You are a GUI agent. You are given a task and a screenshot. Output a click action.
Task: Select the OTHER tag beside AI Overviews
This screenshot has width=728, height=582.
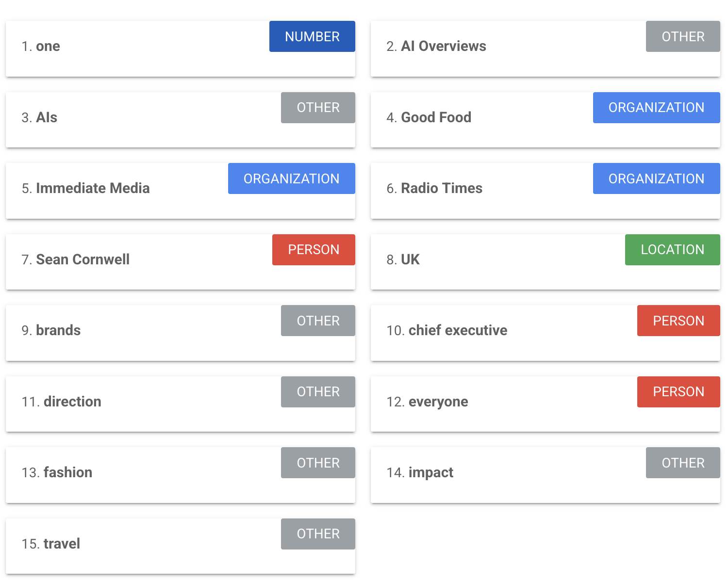coord(683,36)
